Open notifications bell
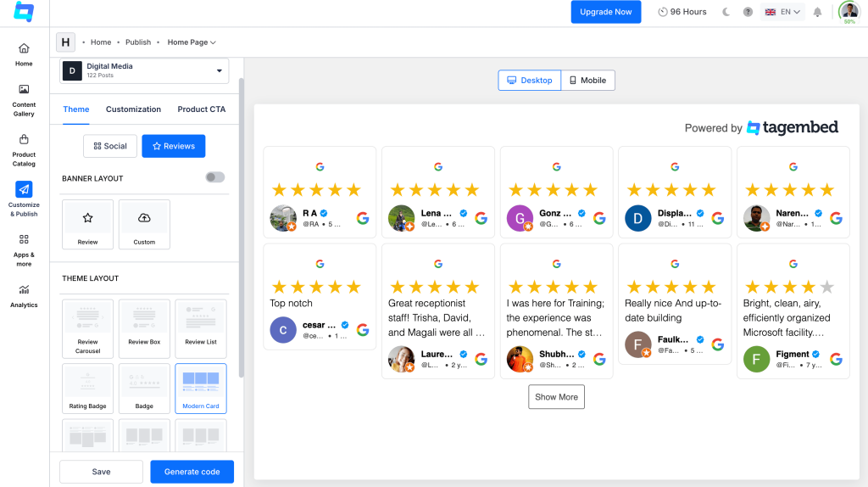The width and height of the screenshot is (868, 487). pos(818,12)
